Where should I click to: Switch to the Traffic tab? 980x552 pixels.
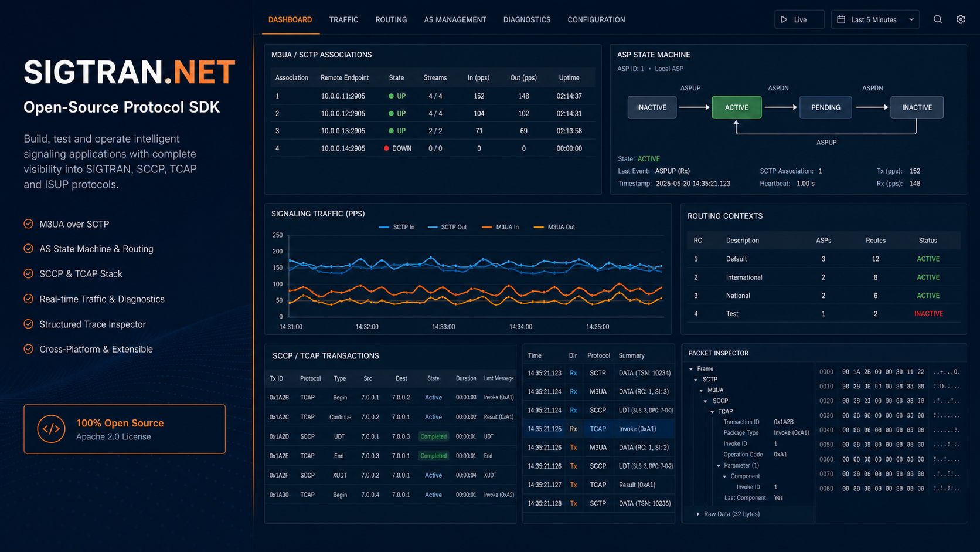343,19
